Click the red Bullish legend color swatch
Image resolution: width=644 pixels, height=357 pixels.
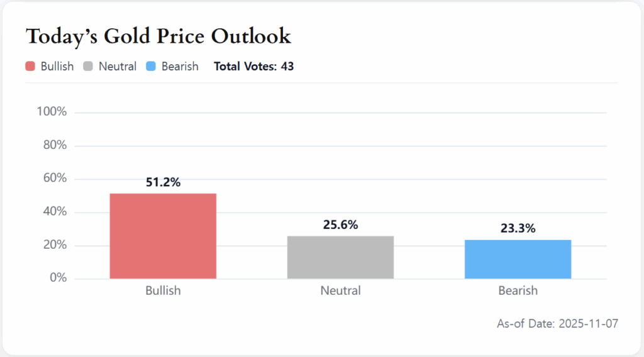[30, 67]
